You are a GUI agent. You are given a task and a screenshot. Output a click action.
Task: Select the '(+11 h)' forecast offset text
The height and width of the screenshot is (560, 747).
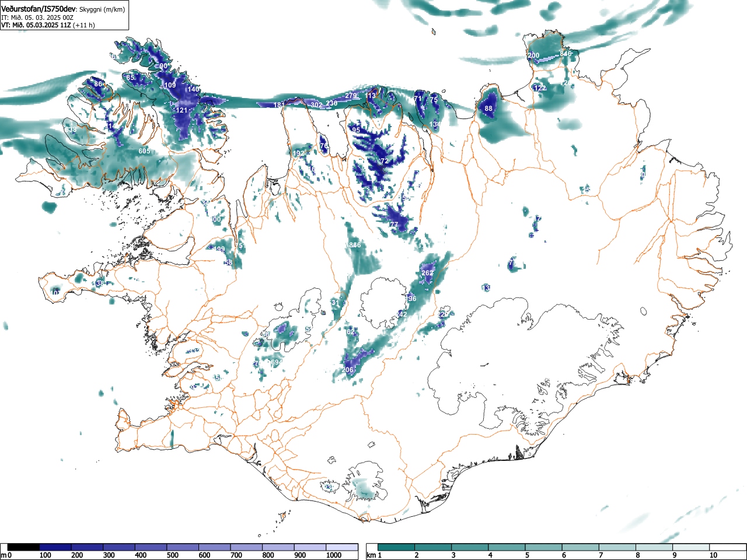pos(84,25)
